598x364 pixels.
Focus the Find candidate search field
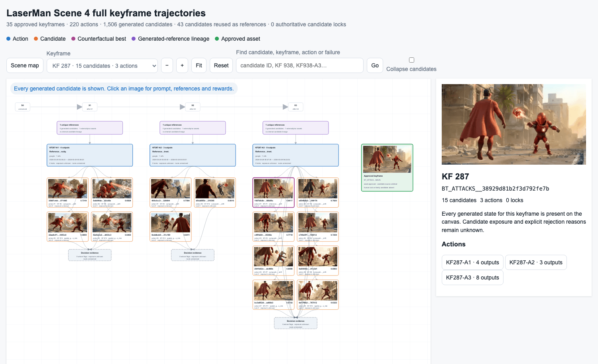pos(300,65)
